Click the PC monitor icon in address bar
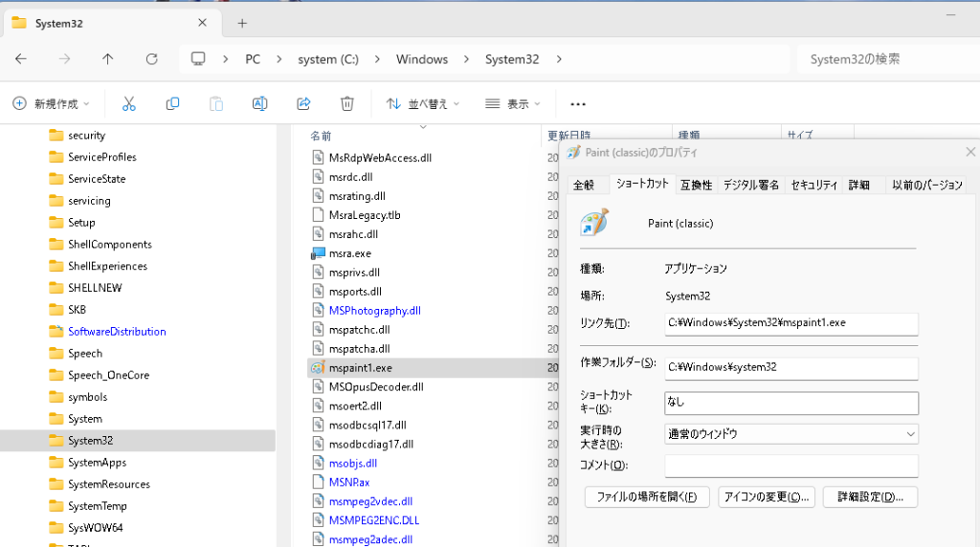Image resolution: width=980 pixels, height=547 pixels. click(x=198, y=58)
